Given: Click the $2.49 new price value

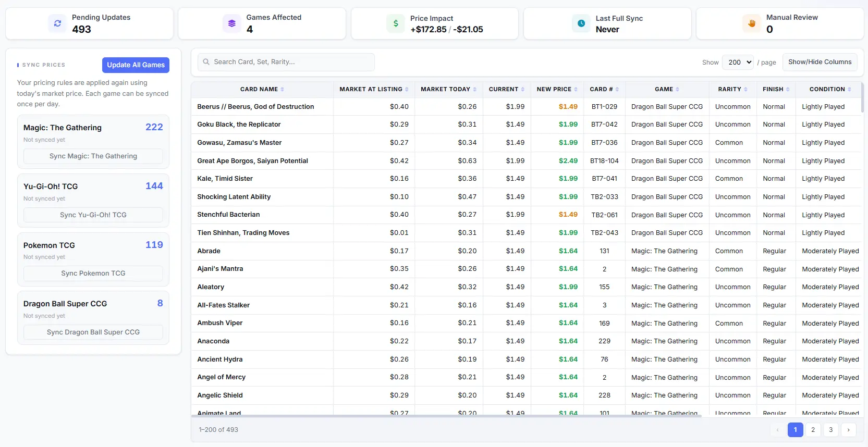Looking at the screenshot, I should coord(568,161).
